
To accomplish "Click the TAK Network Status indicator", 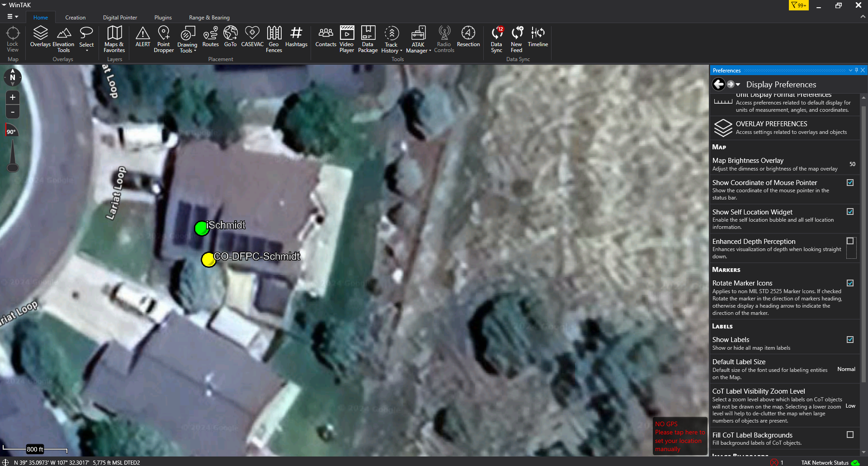I will coord(830,462).
